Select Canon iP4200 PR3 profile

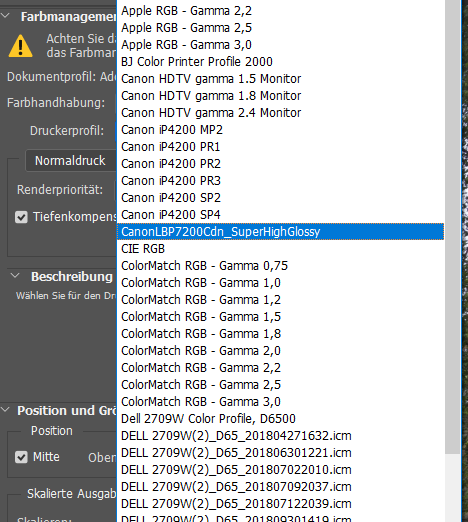(x=281, y=181)
